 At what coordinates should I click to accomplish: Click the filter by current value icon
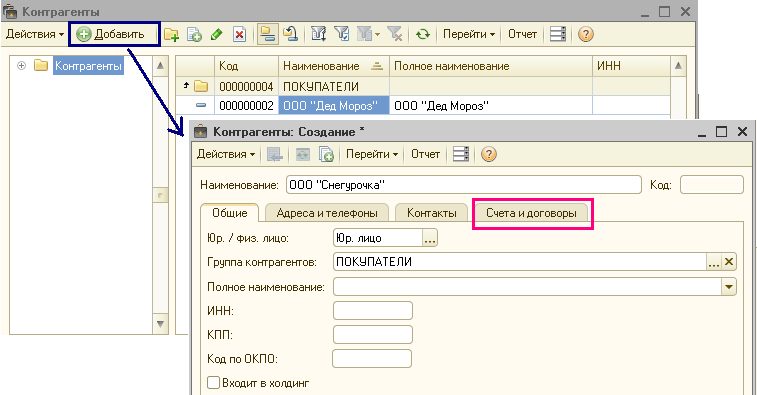point(342,34)
